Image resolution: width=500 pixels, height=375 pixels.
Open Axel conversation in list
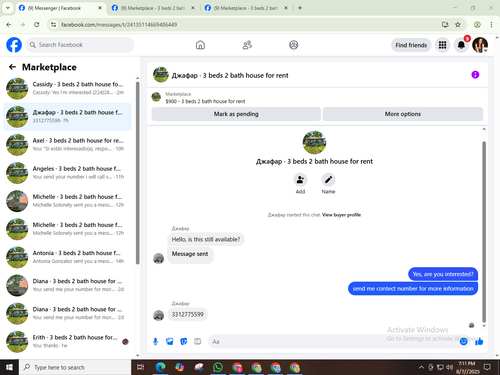point(68,145)
